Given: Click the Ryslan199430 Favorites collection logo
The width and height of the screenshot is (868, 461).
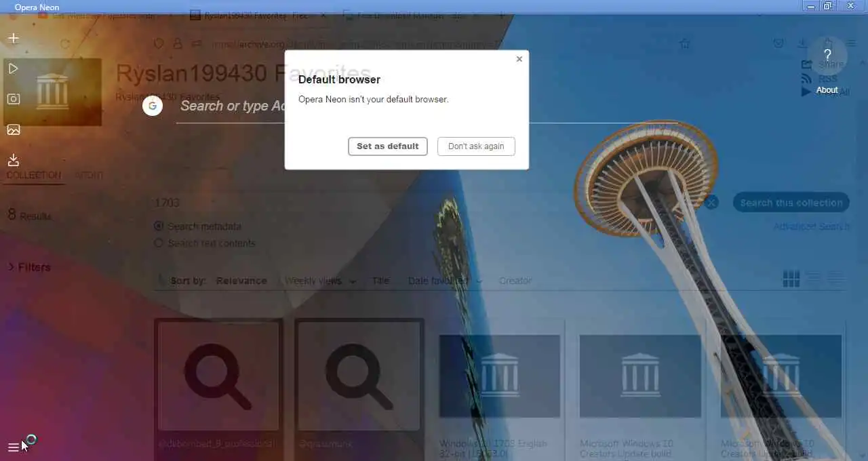Looking at the screenshot, I should coord(52,92).
